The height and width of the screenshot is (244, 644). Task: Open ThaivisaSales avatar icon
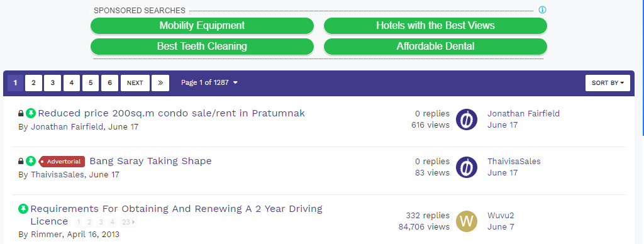coord(467,167)
